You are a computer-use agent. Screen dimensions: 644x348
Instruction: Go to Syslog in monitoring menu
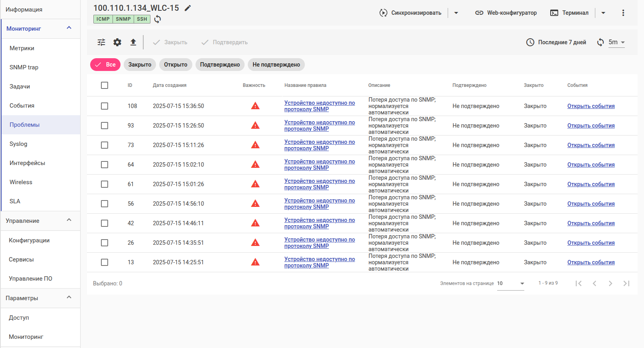(18, 144)
